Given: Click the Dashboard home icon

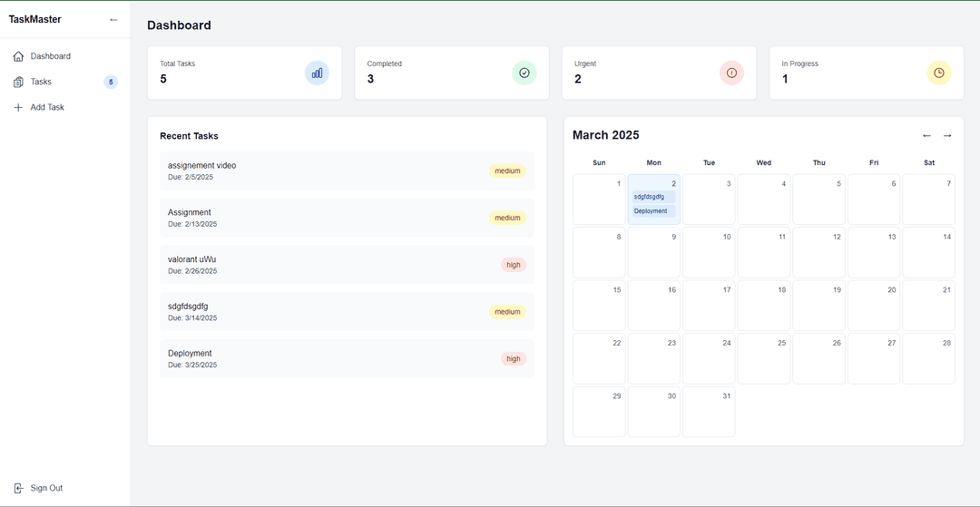Looking at the screenshot, I should [x=18, y=56].
